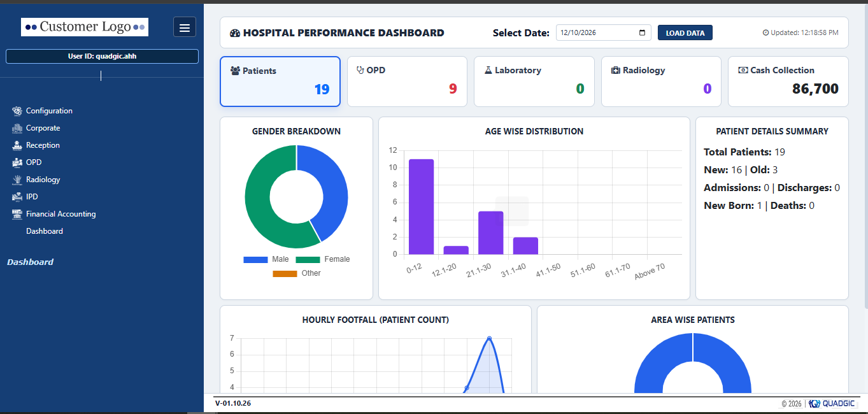Click the "Total Patients: 19" summary line
This screenshot has width=868, height=414.
tap(744, 152)
